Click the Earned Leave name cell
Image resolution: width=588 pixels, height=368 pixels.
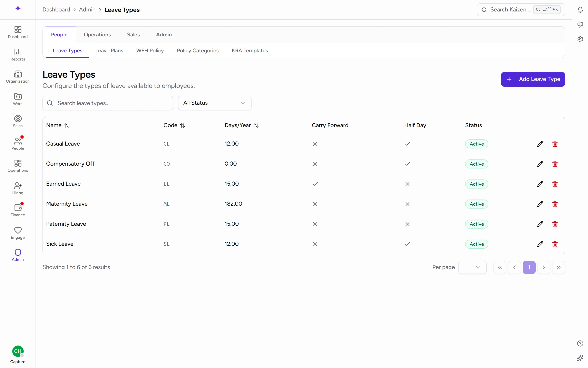(63, 184)
